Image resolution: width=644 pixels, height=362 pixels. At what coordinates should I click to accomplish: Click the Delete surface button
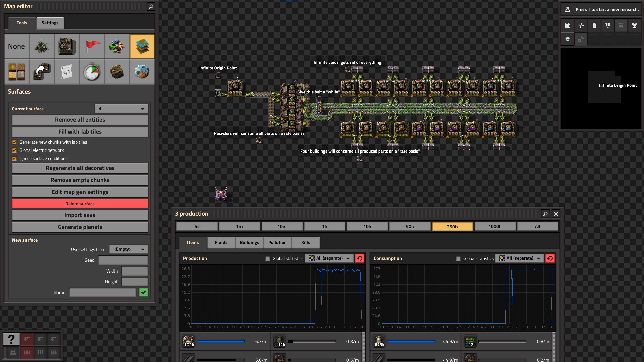point(80,204)
